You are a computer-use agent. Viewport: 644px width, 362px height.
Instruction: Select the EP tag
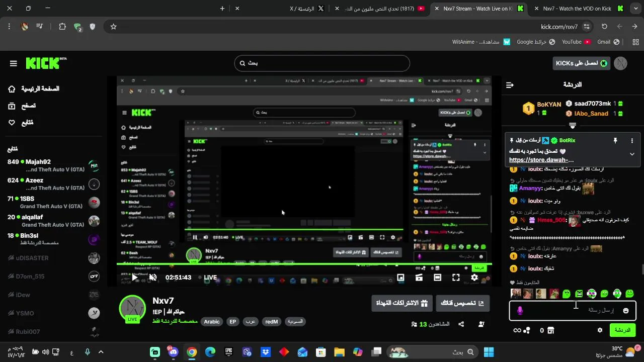[x=232, y=322]
